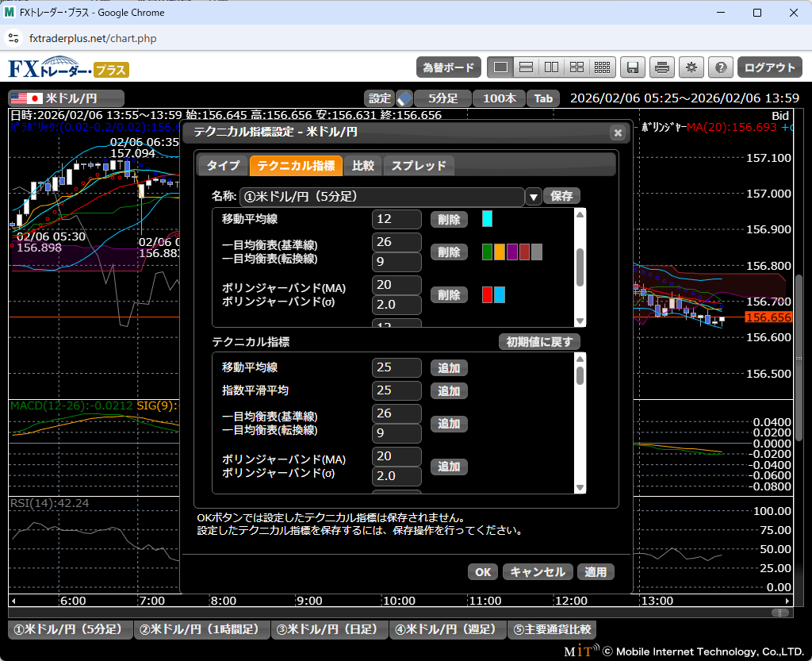This screenshot has height=661, width=812.
Task: Click 追加 button for 指数平滑平均
Action: click(x=449, y=390)
